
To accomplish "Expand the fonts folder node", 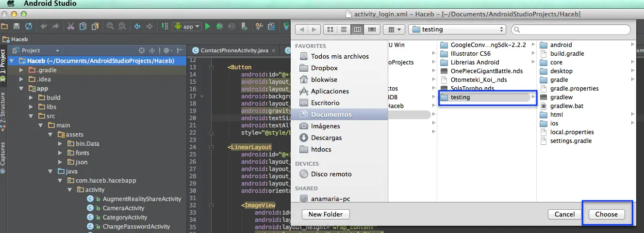I will click(60, 153).
